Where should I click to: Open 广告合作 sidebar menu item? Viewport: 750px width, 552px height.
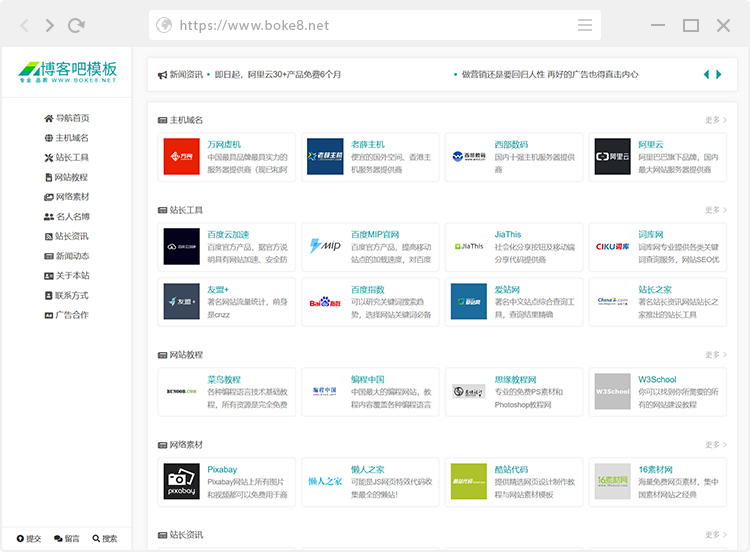click(66, 315)
